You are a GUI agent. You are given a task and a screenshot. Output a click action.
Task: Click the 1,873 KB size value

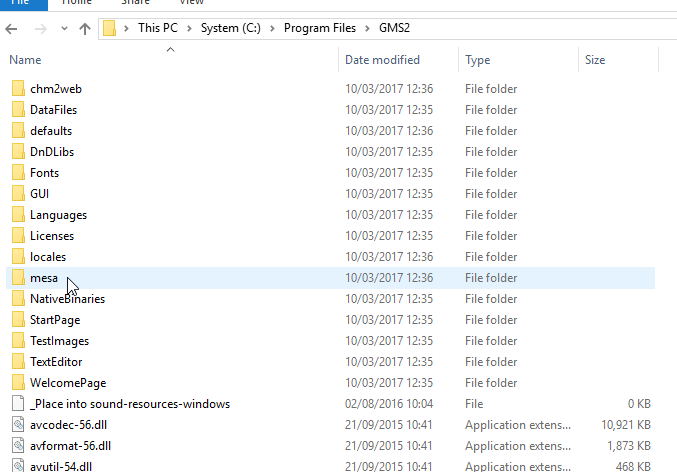point(629,446)
